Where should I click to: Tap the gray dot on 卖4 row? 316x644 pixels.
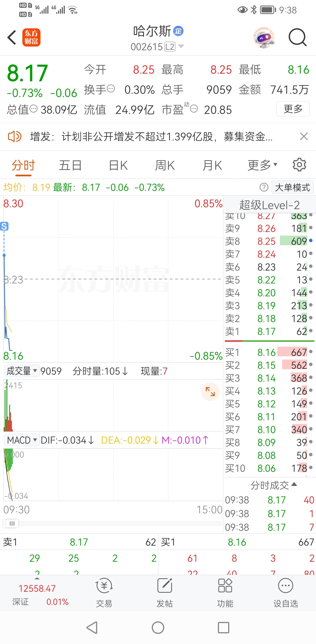311,292
